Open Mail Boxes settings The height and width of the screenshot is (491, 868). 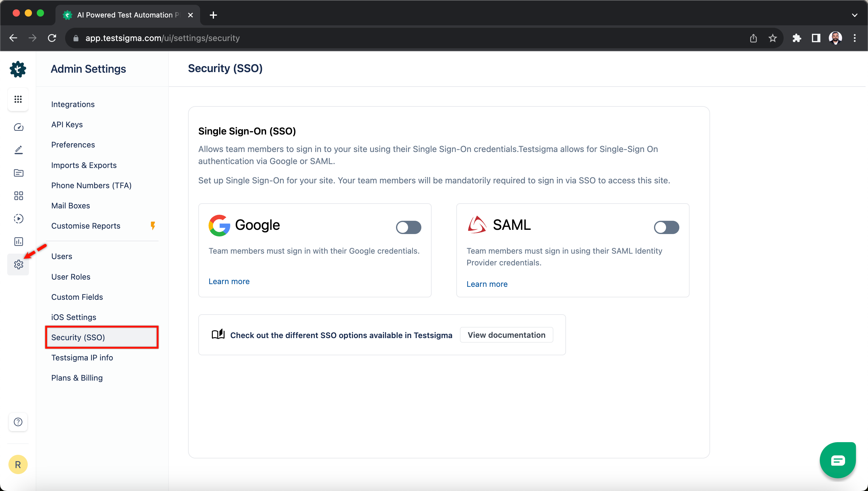(x=71, y=206)
